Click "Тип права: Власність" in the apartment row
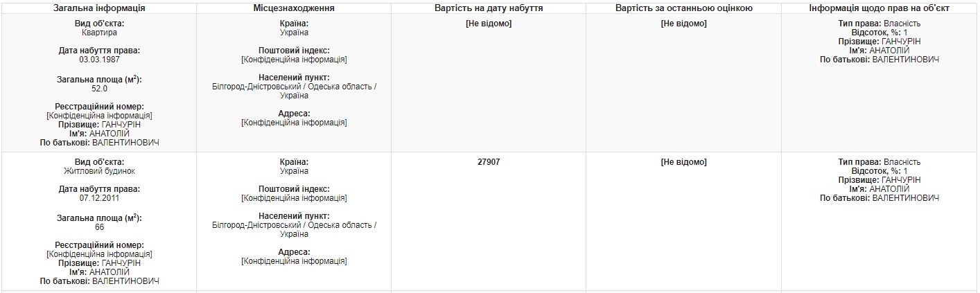980x293 pixels. 880,24
